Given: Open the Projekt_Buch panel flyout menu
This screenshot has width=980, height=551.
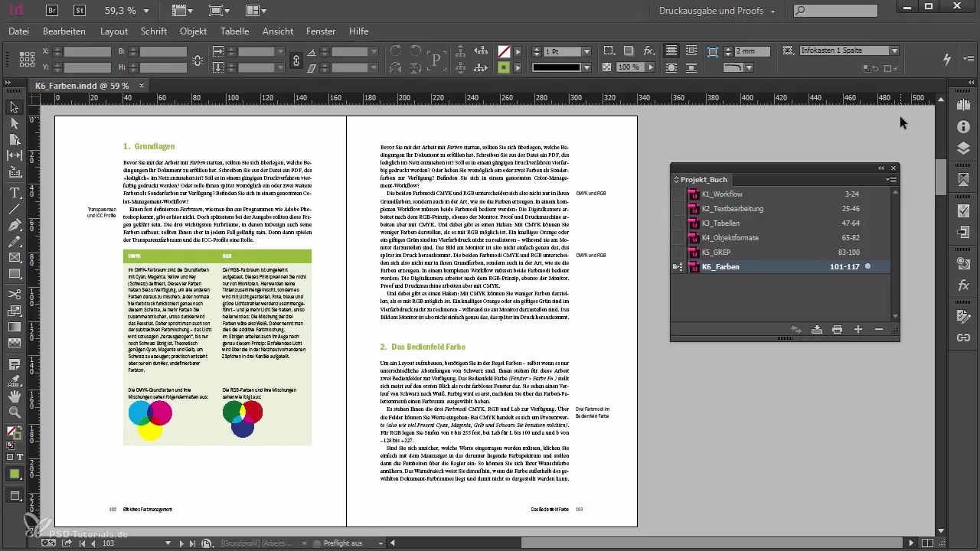Looking at the screenshot, I should (x=891, y=179).
